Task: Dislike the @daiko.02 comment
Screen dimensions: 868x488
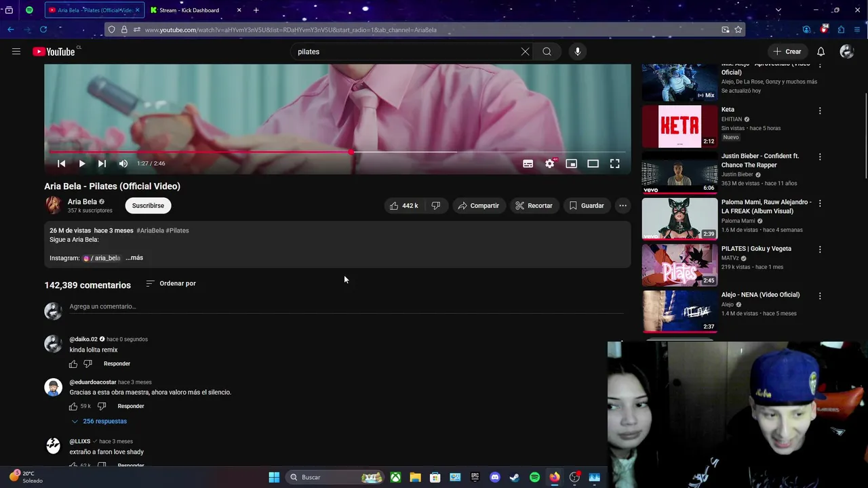Action: [x=87, y=364]
